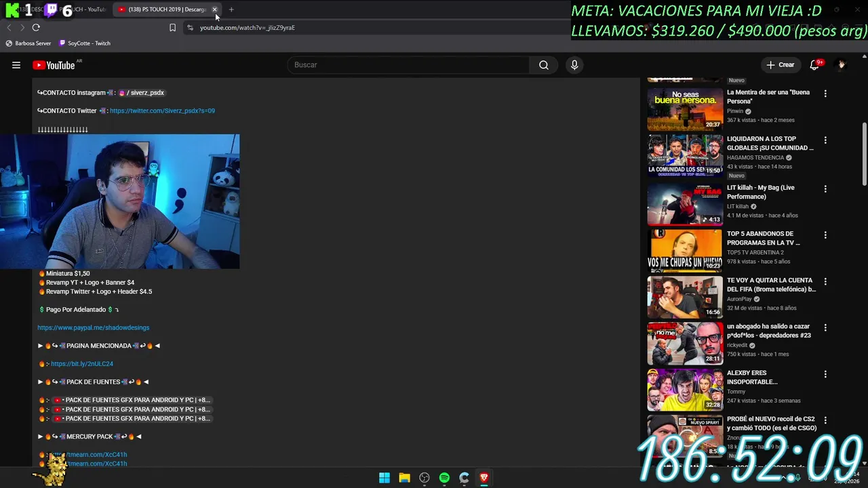Viewport: 868px width, 488px height.
Task: Open site settings icon in address bar
Action: [190, 28]
